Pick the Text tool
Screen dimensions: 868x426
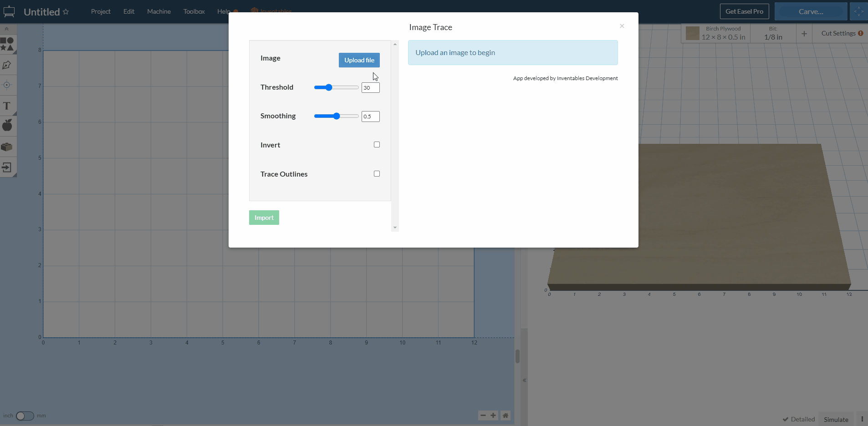[7, 106]
